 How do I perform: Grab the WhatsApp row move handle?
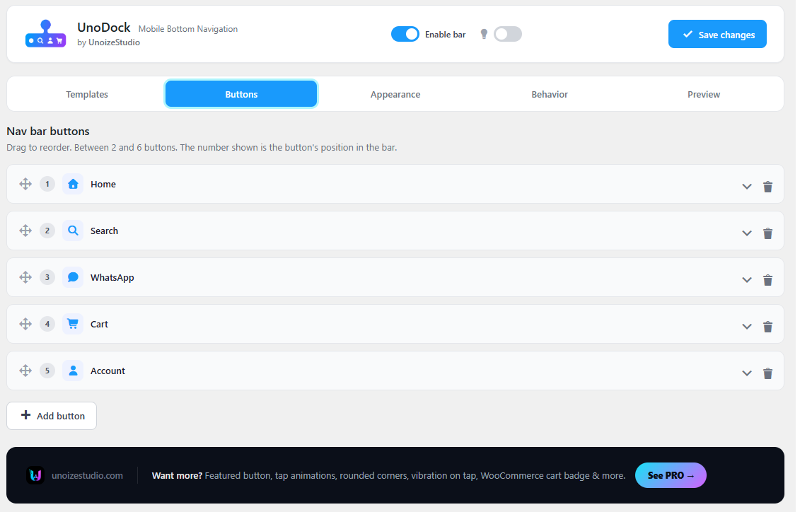pos(25,277)
